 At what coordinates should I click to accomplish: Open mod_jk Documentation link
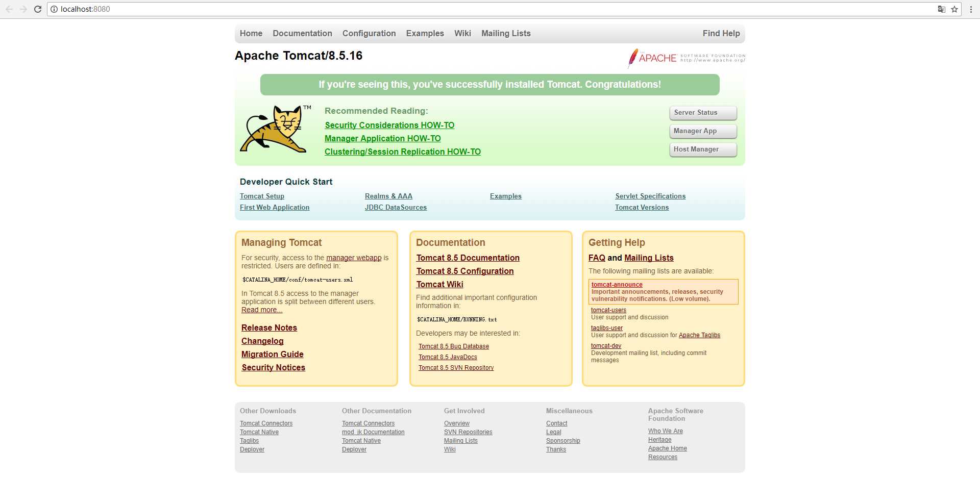click(x=373, y=432)
